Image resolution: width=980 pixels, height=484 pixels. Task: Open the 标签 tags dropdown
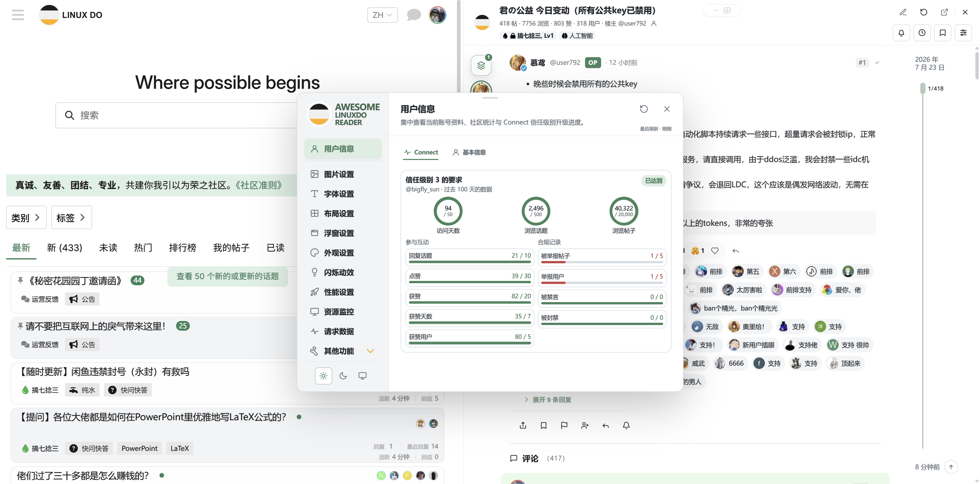(71, 218)
